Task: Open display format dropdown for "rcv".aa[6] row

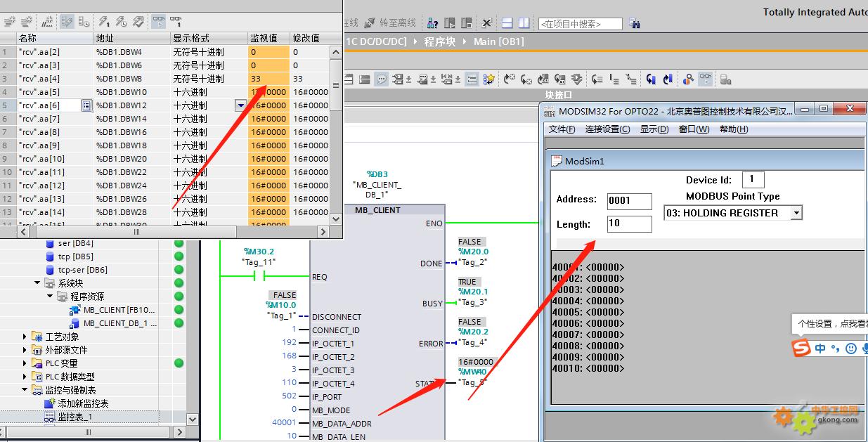Action: (241, 105)
